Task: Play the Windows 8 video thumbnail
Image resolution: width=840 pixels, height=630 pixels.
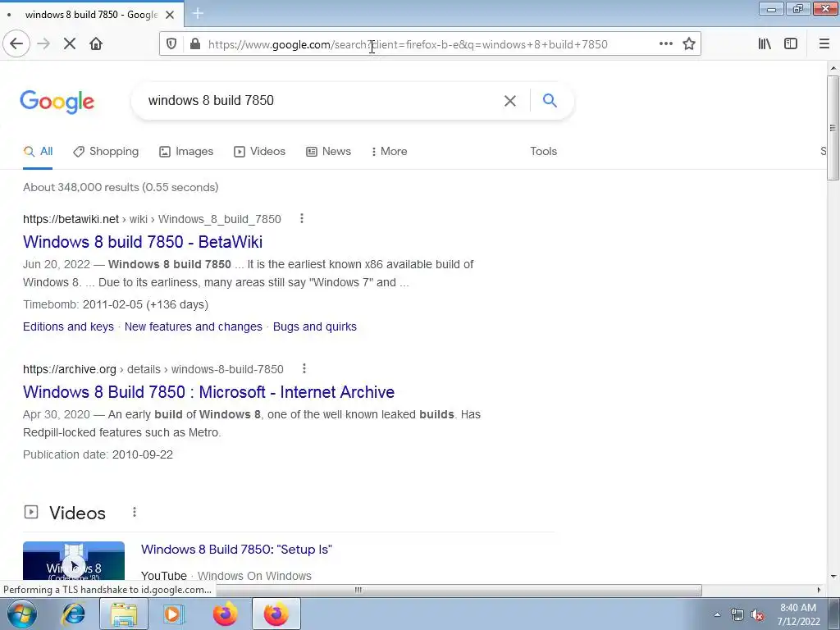Action: (x=74, y=561)
